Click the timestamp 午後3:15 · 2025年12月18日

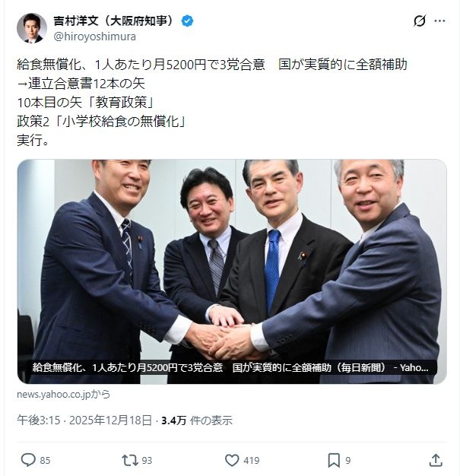(84, 420)
